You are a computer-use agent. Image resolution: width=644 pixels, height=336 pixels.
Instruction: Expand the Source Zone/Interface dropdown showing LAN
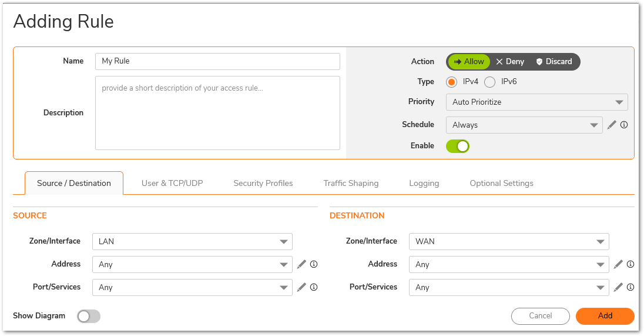coord(192,241)
